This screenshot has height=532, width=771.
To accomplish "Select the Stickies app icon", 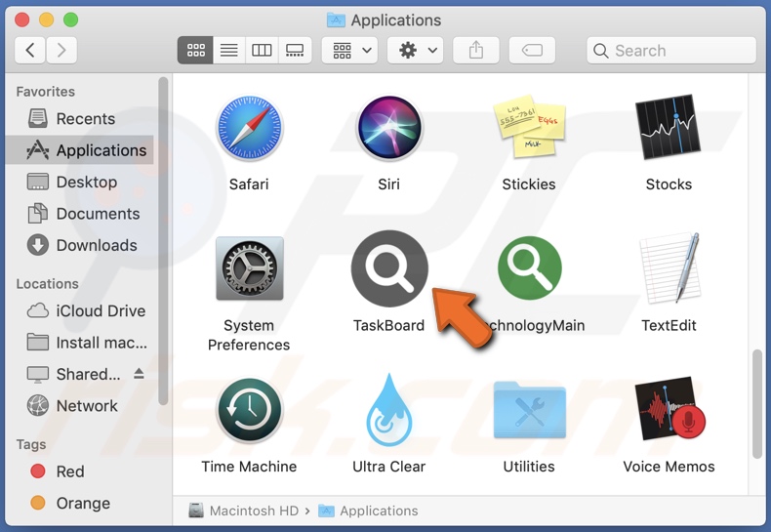I will click(x=529, y=127).
